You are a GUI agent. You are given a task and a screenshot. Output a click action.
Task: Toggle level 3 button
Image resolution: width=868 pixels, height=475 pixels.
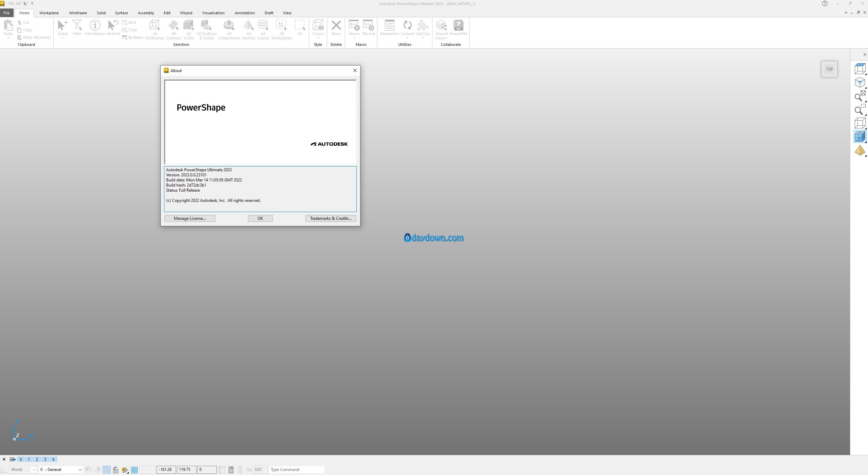pyautogui.click(x=45, y=459)
